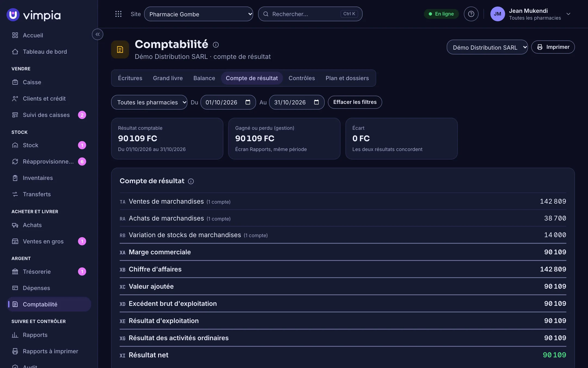This screenshot has width=588, height=368.
Task: Click the Chiffre d'affaires row
Action: [x=343, y=269]
